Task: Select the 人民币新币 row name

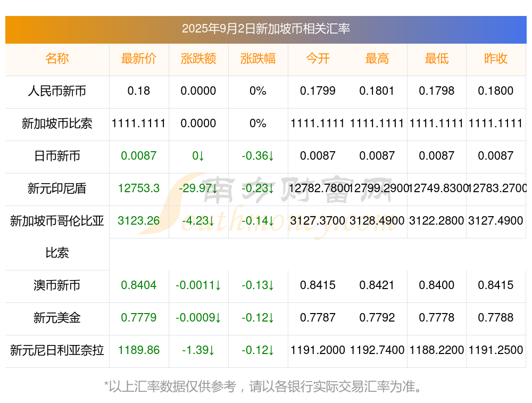Action: point(57,91)
